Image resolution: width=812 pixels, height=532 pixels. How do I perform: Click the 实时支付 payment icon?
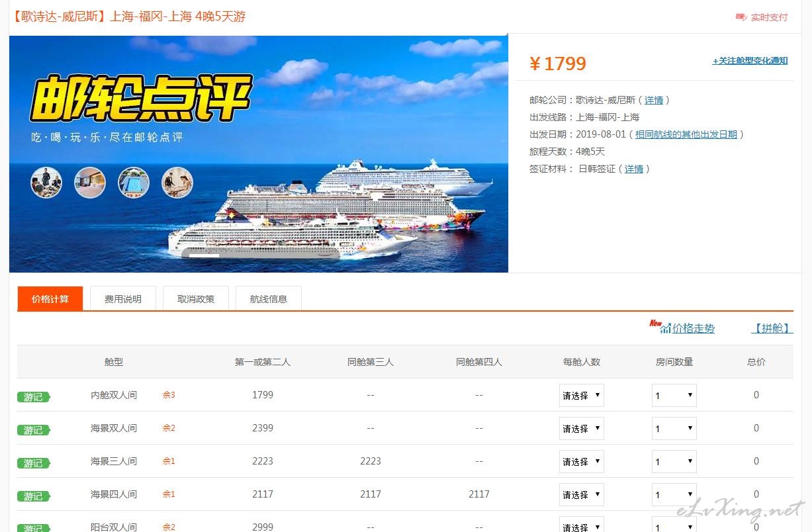[x=741, y=17]
